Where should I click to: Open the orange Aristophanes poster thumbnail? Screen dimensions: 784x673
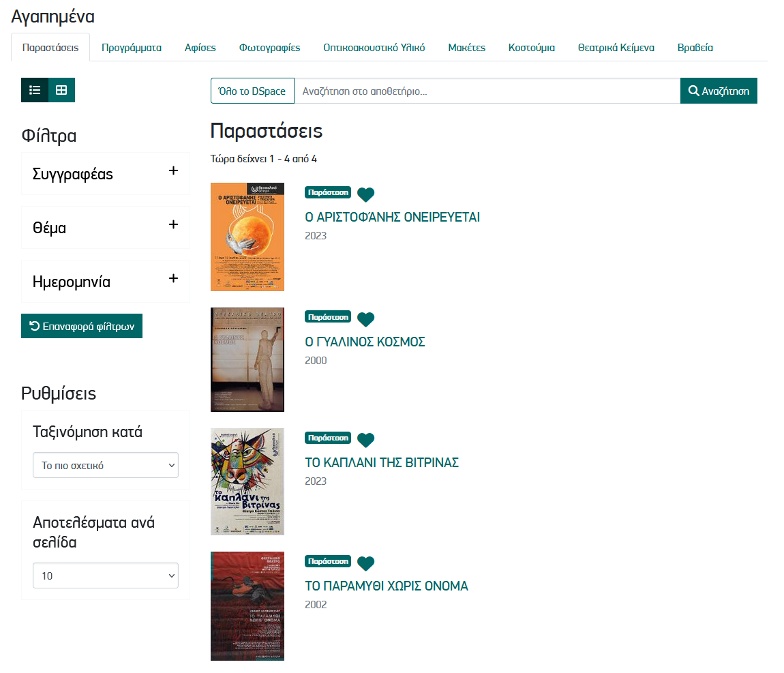[x=247, y=237]
